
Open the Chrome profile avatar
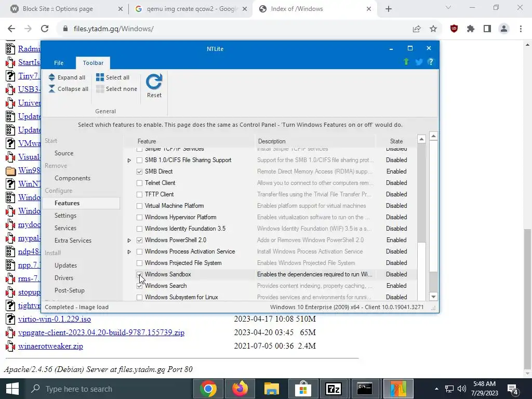click(504, 29)
